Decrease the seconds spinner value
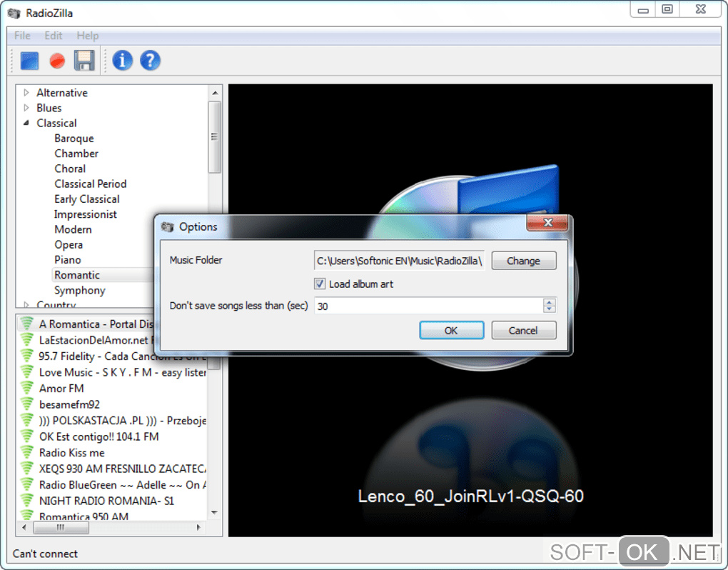The image size is (728, 570). (x=550, y=309)
